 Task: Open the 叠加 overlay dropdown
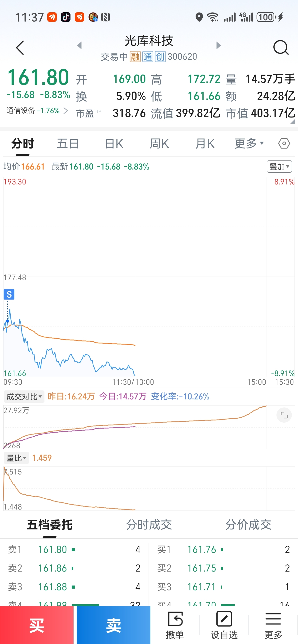tap(279, 166)
